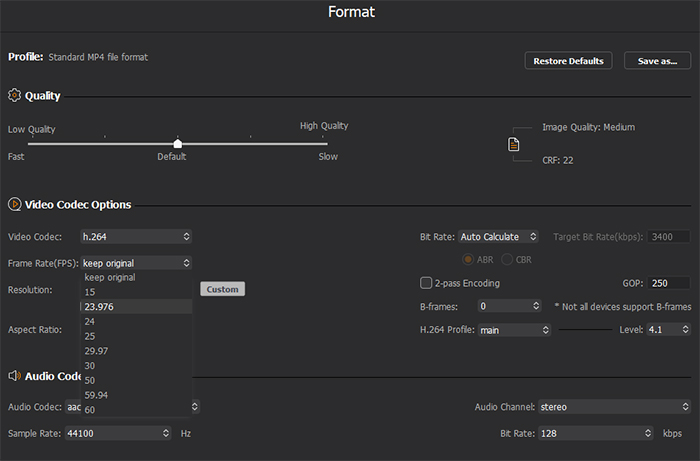Click the Restore Defaults button
Image resolution: width=700 pixels, height=461 pixels.
pyautogui.click(x=568, y=61)
